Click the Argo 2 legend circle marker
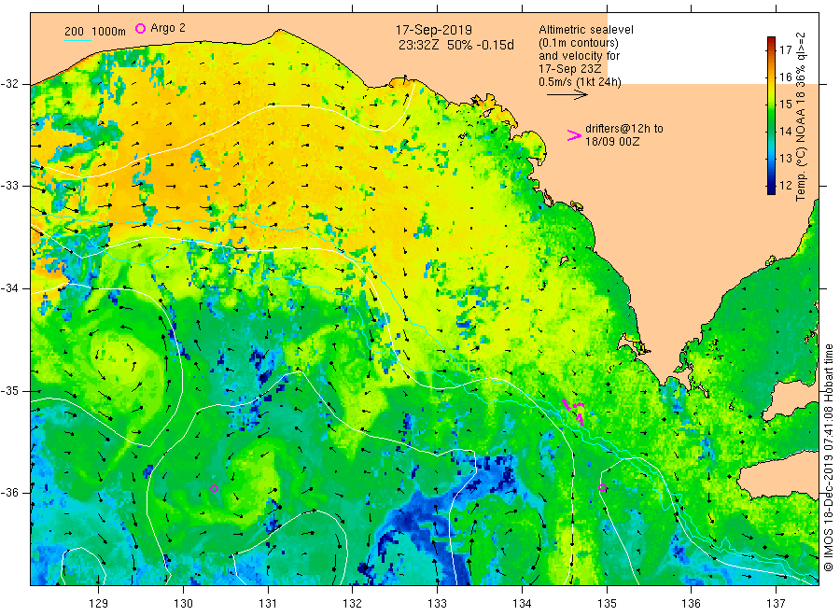Viewport: 840px width, 616px height. tap(140, 28)
